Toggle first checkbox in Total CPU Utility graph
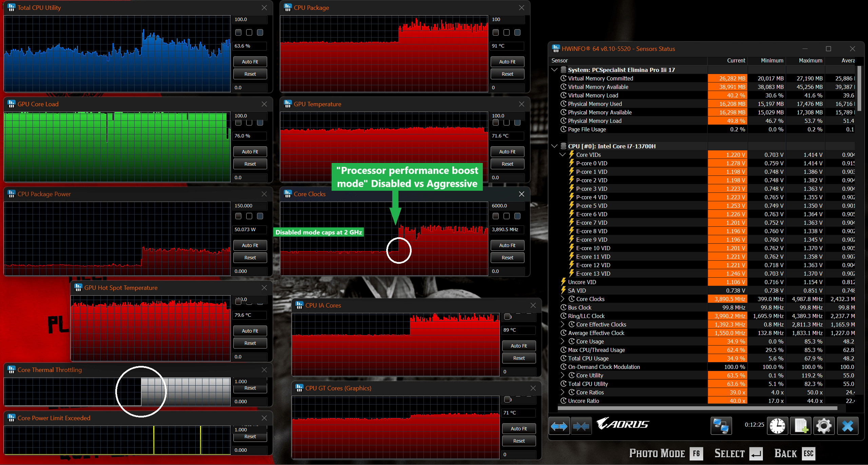Viewport: 868px width, 465px height. (238, 32)
